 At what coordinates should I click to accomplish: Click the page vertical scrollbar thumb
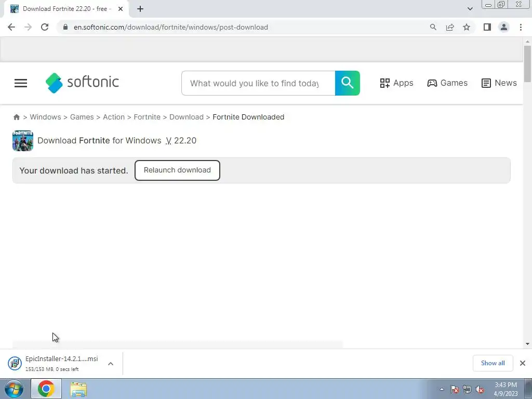[x=527, y=64]
